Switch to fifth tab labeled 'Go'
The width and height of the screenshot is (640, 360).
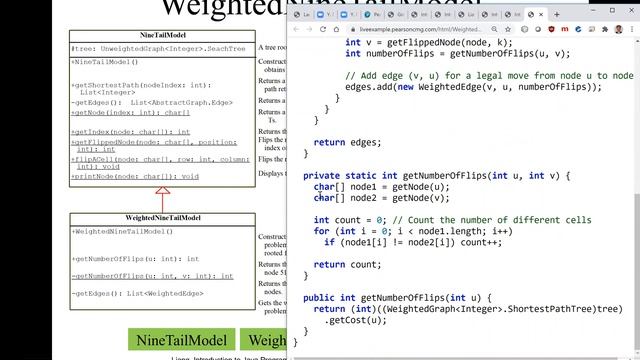(x=396, y=15)
